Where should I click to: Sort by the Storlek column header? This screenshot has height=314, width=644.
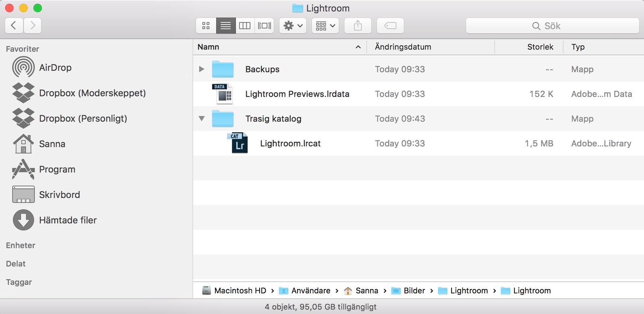[x=529, y=47]
